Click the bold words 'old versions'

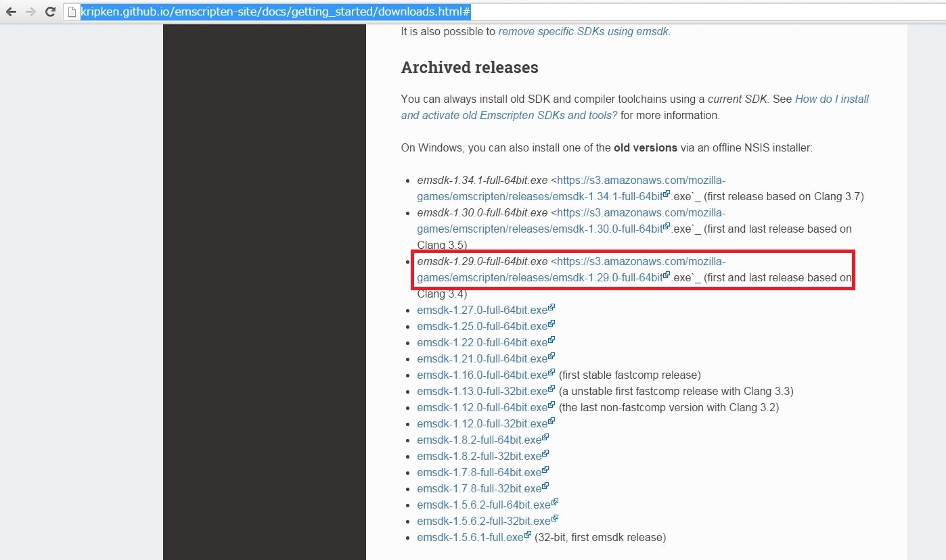(646, 147)
